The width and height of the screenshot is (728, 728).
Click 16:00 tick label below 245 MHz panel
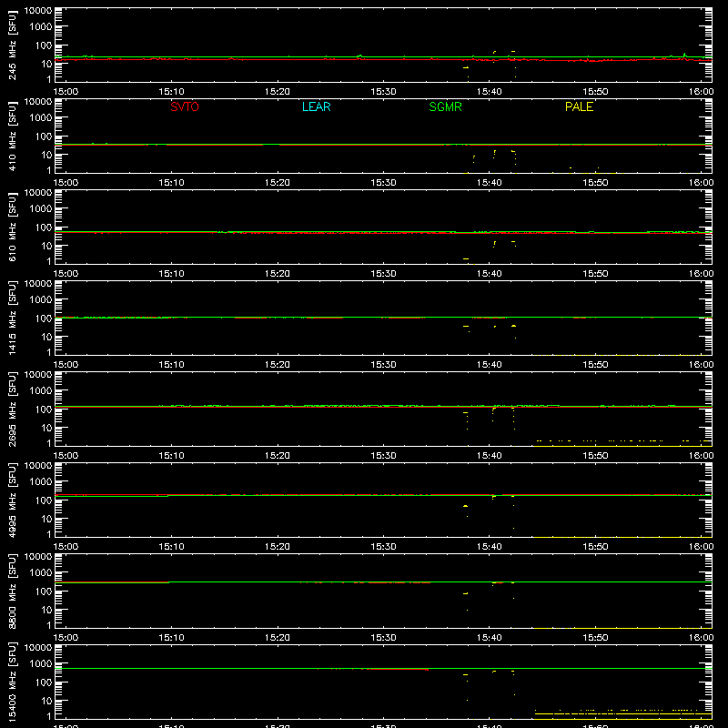pyautogui.click(x=701, y=92)
